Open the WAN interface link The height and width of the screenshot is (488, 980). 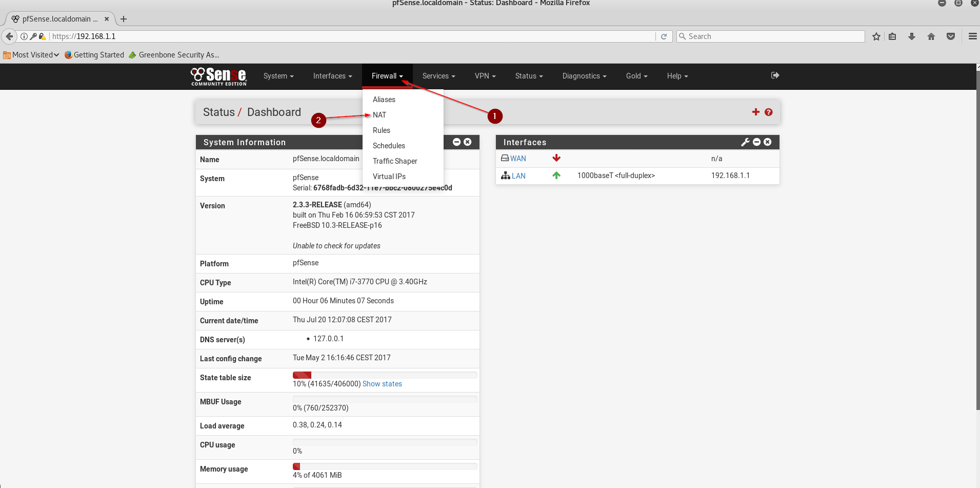518,159
